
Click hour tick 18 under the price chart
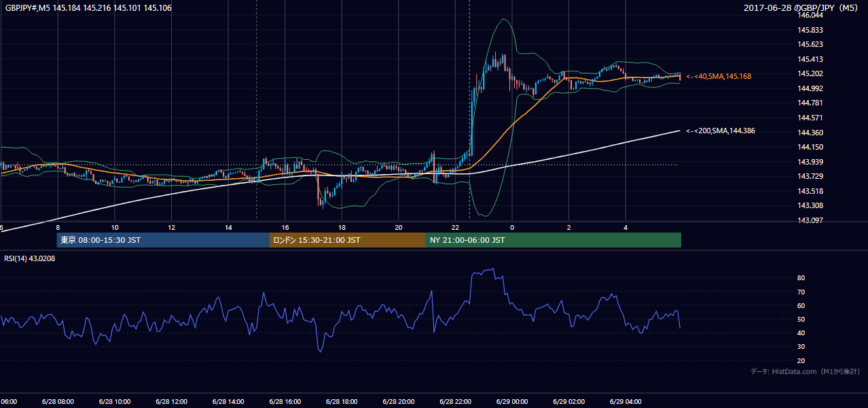click(342, 228)
